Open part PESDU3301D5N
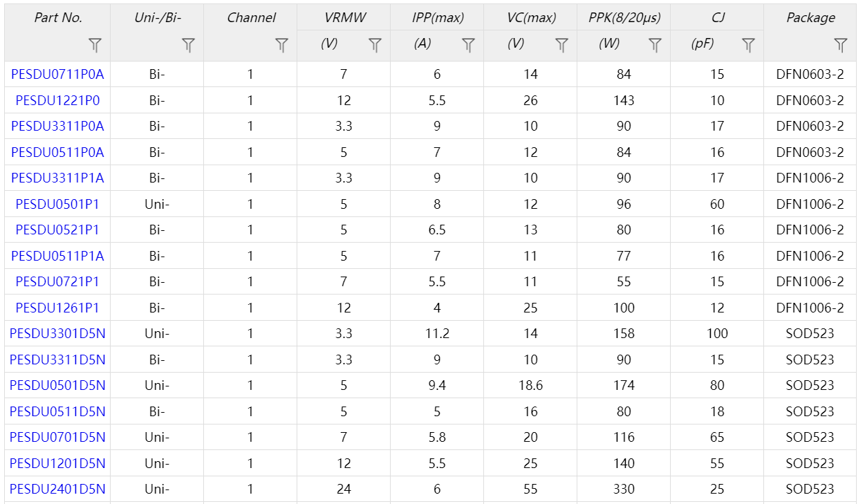865x504 pixels. (x=57, y=333)
